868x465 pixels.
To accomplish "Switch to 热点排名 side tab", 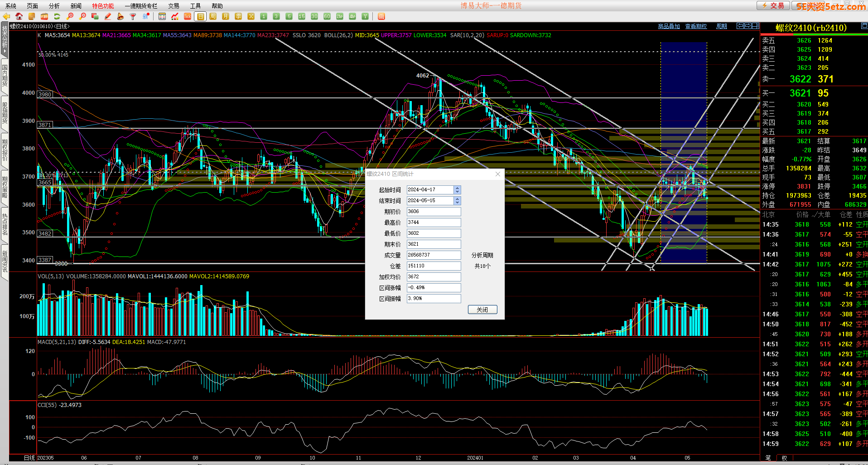I will click(x=5, y=225).
